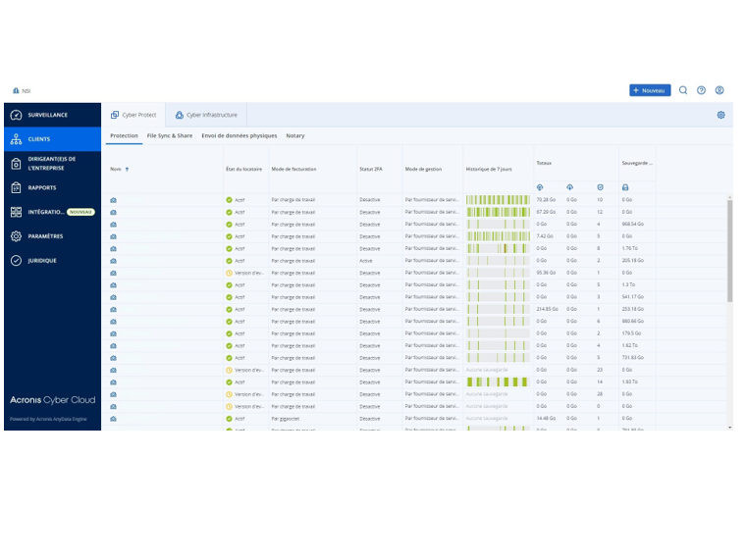This screenshot has width=747, height=560.
Task: Click the first row's 7-day history bar
Action: point(497,200)
